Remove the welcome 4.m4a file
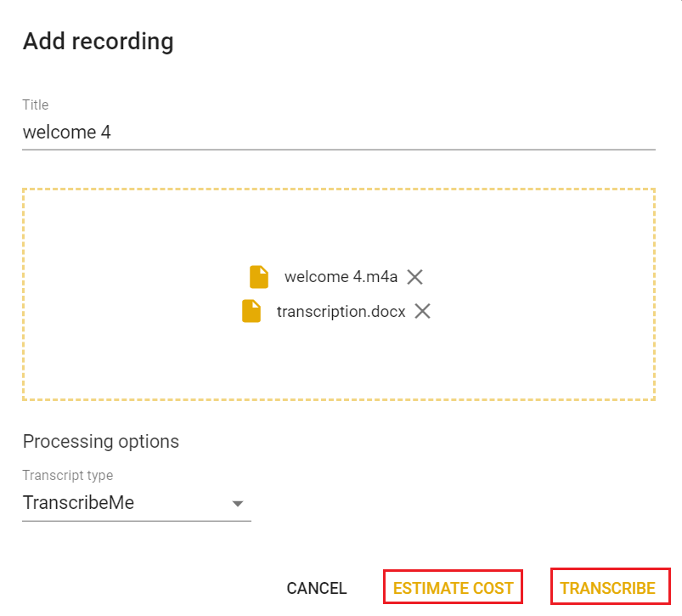682x616 pixels. (414, 277)
